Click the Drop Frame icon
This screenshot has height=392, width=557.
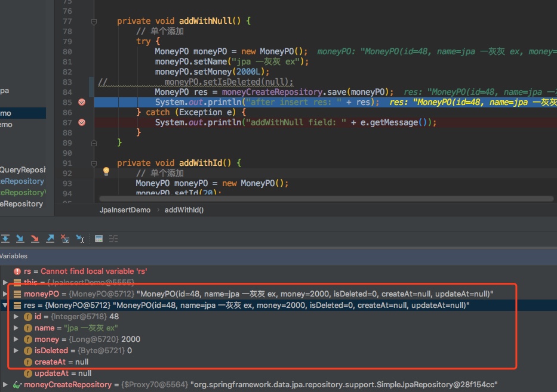(x=65, y=239)
